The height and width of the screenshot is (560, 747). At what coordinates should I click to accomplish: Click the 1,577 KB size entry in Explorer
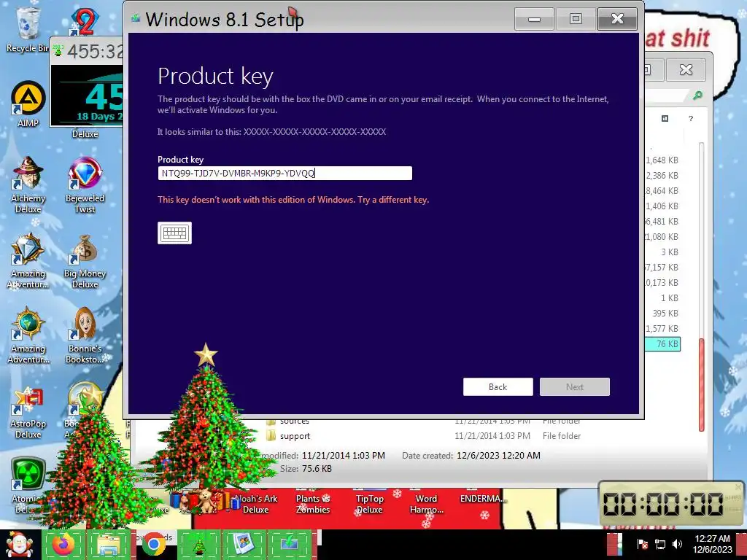[662, 329]
